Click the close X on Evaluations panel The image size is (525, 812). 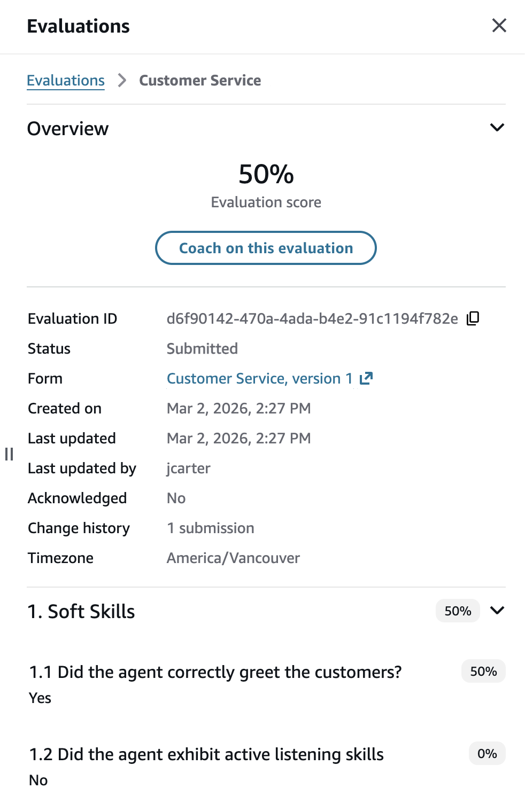point(499,25)
